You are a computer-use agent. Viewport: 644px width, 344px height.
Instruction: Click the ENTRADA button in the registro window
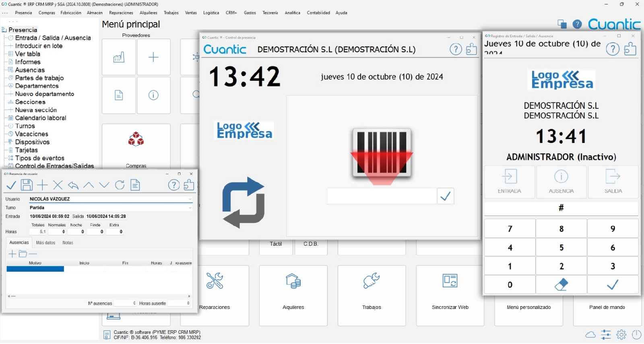coord(510,182)
